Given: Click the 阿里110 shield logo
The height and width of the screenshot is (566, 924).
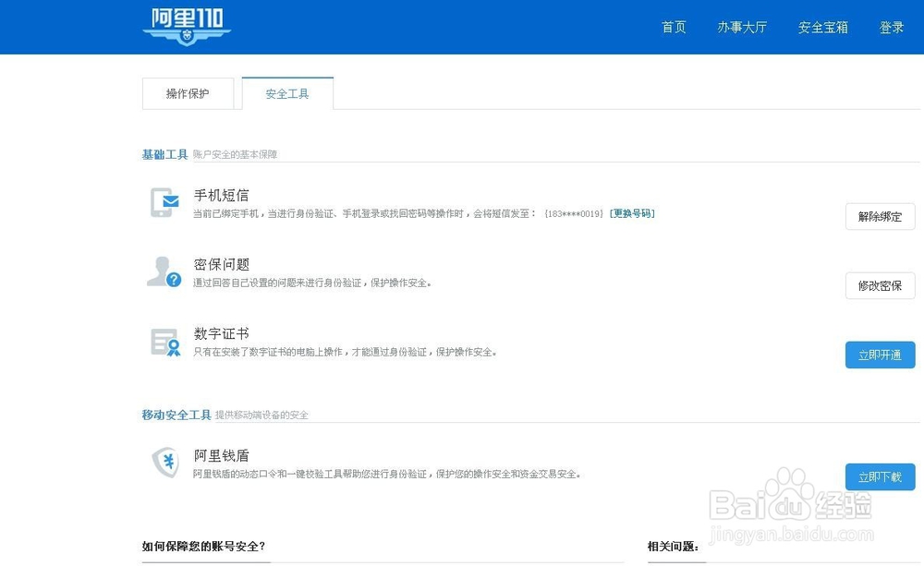Looking at the screenshot, I should coord(187,26).
